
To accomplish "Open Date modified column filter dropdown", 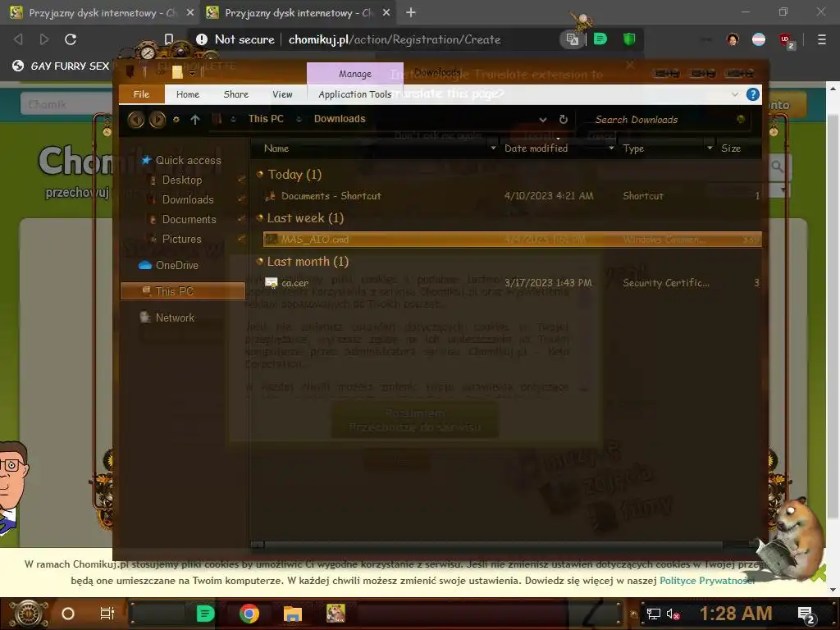I will tap(611, 148).
